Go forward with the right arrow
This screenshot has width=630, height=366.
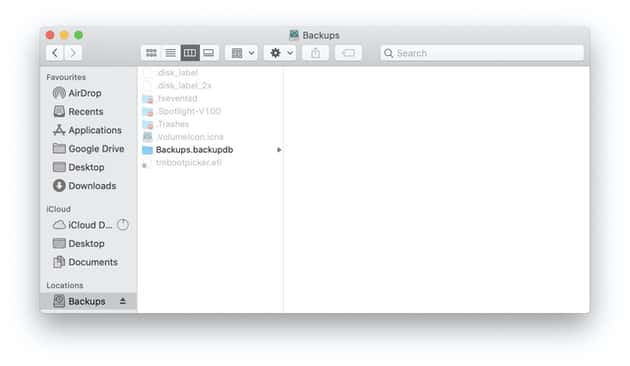pos(73,53)
